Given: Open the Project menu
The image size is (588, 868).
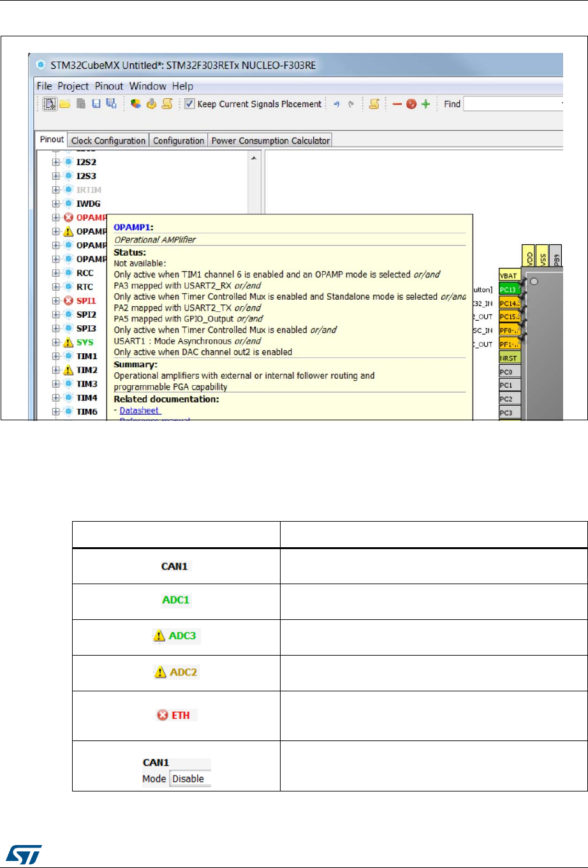Looking at the screenshot, I should pyautogui.click(x=73, y=86).
